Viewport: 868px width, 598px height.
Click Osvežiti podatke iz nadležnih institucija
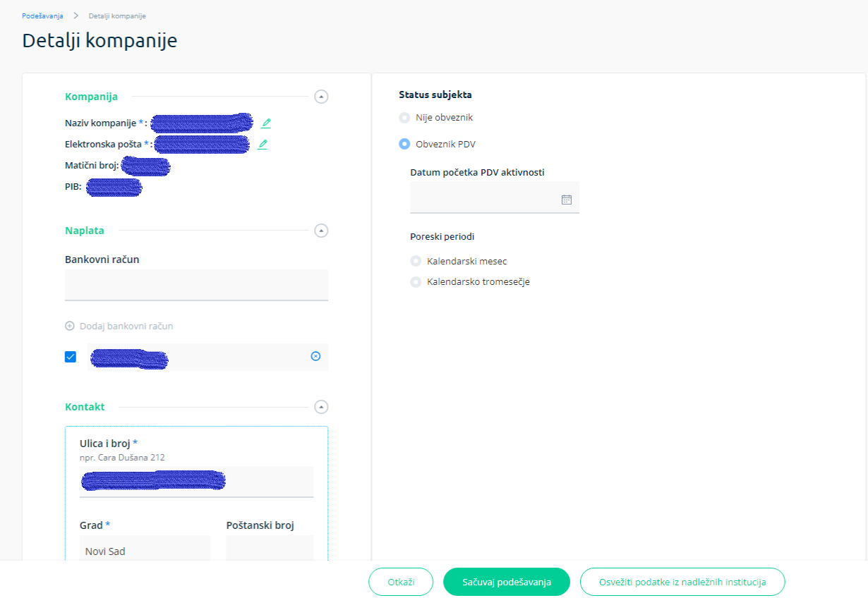(x=682, y=582)
